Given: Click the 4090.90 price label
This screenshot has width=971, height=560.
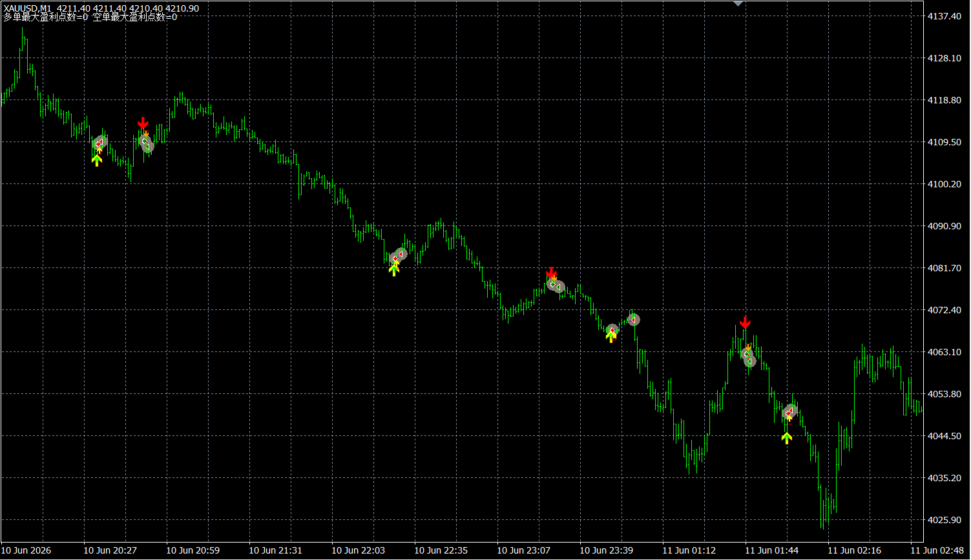Looking at the screenshot, I should [944, 226].
